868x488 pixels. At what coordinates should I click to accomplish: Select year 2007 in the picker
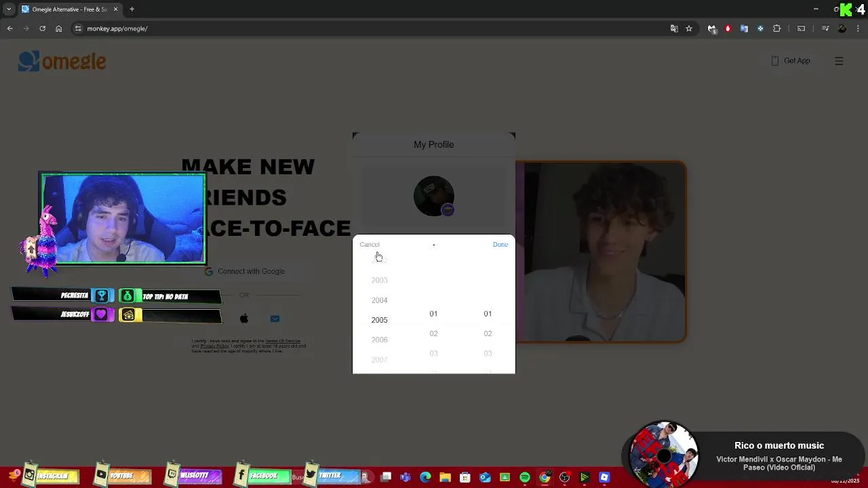[x=379, y=359]
